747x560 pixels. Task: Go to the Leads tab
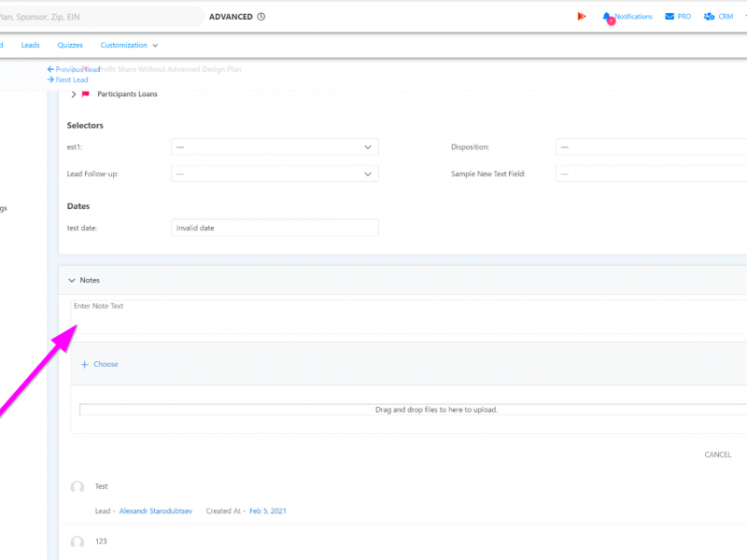(x=31, y=45)
